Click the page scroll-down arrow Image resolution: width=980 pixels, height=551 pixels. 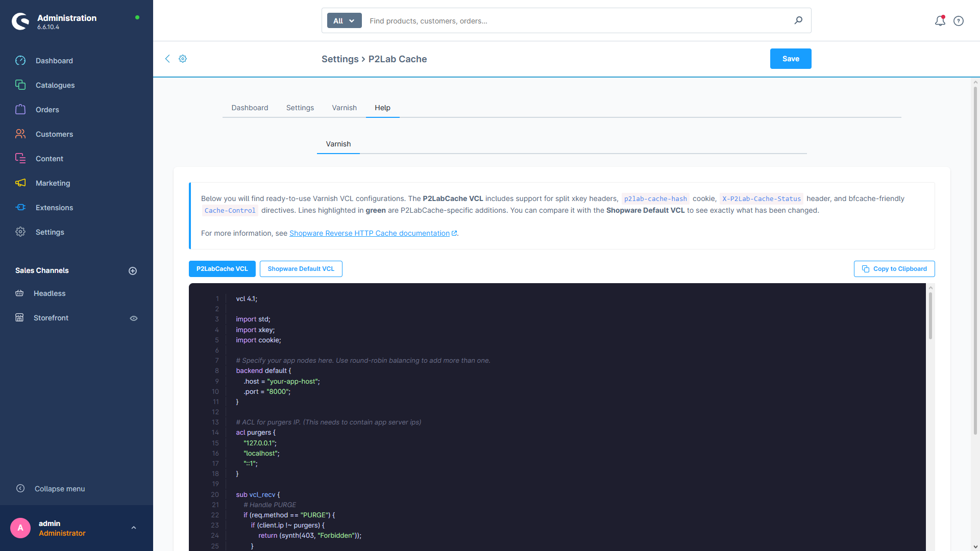coord(975,547)
